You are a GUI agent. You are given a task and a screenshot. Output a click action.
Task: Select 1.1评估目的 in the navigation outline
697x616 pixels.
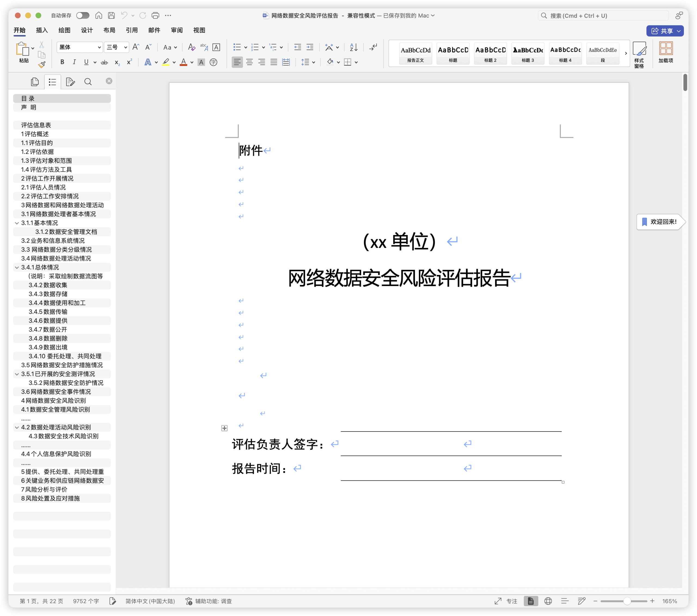[x=62, y=143]
